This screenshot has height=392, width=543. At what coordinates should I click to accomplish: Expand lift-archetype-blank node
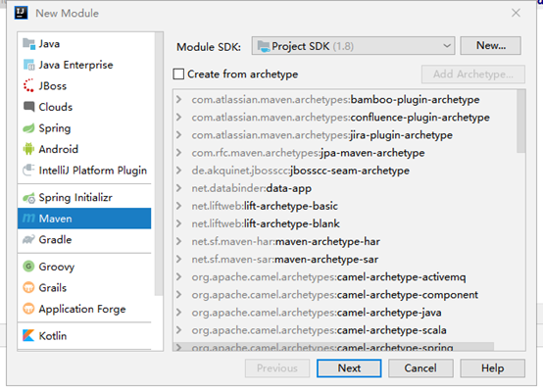179,223
